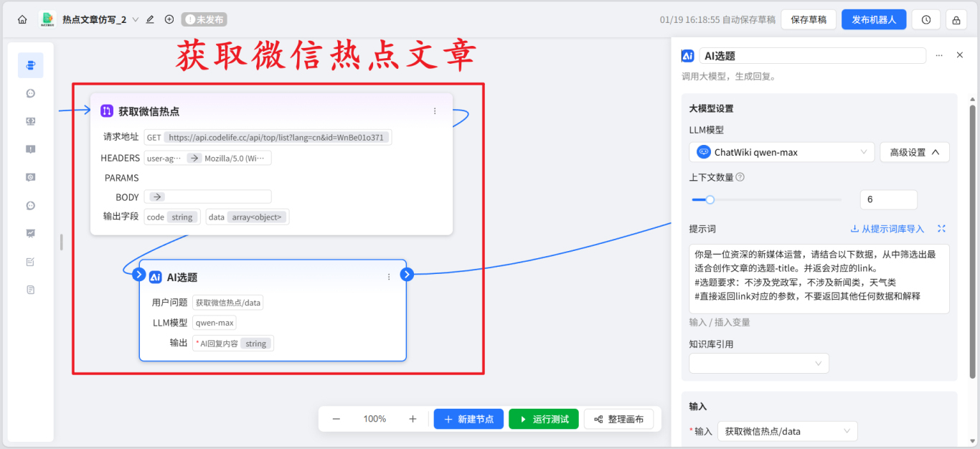This screenshot has width=980, height=449.
Task: Select the flow/workflow icon in left sidebar
Action: (x=30, y=65)
